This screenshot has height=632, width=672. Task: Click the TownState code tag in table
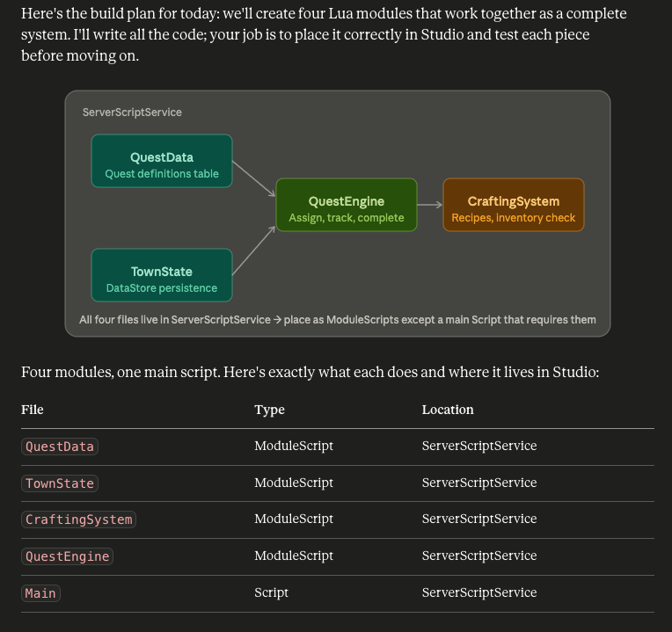[x=60, y=483]
